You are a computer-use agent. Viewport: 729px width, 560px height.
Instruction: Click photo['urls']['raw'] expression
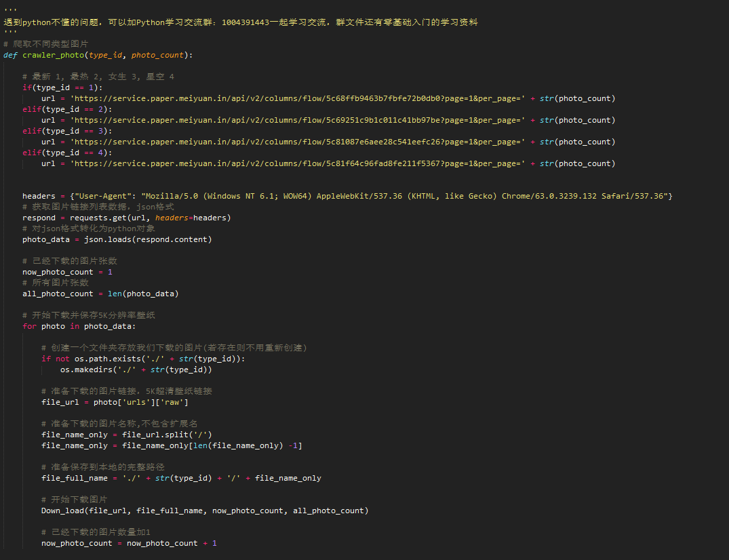pos(140,402)
